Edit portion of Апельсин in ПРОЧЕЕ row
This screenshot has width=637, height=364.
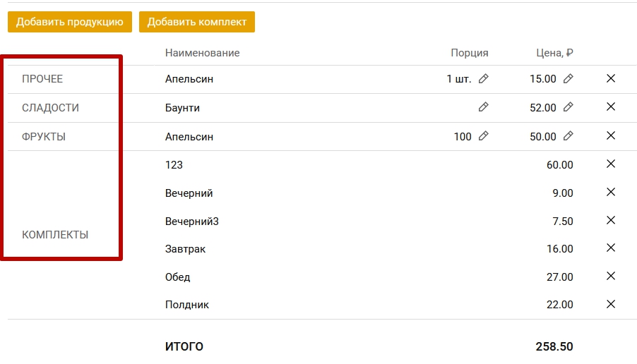[483, 79]
